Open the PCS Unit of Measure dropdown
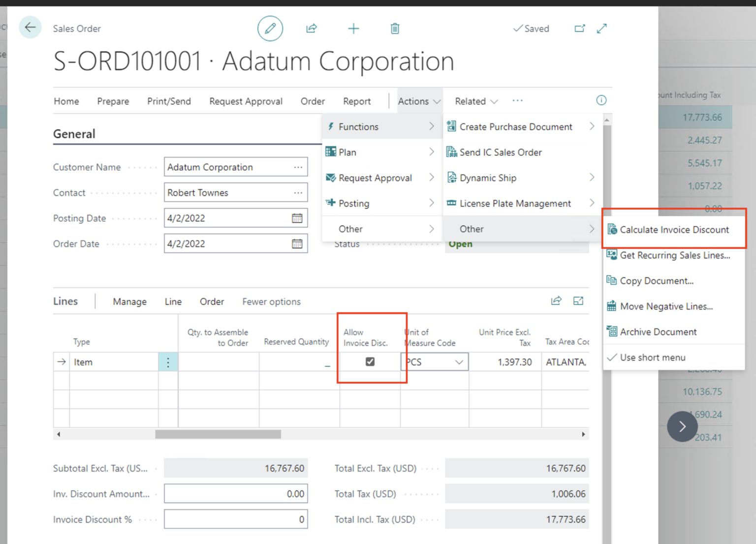The height and width of the screenshot is (544, 756). [460, 361]
